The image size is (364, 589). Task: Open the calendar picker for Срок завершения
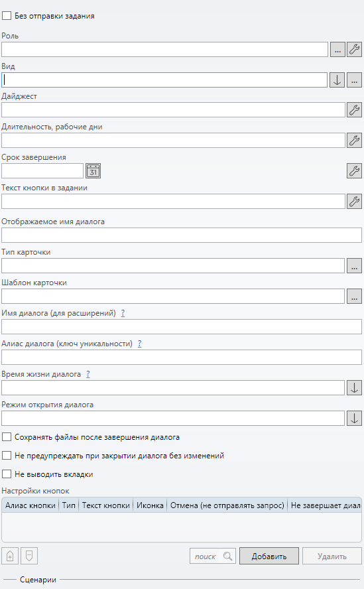coord(93,171)
